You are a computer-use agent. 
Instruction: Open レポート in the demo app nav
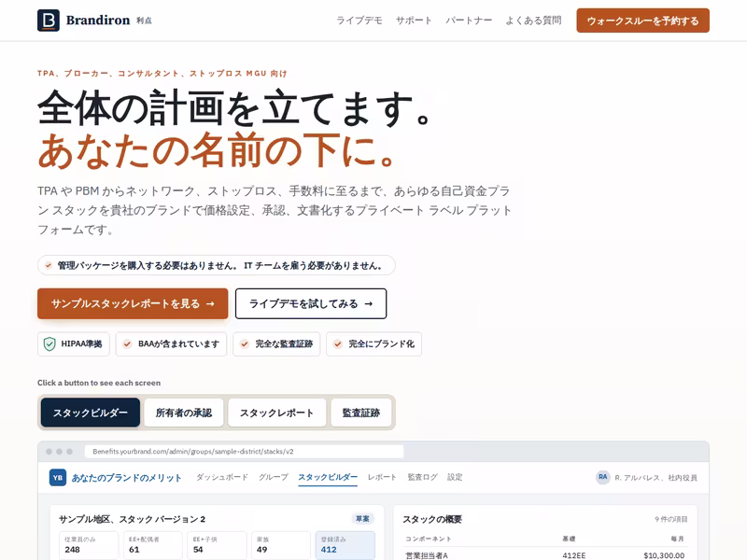point(382,477)
